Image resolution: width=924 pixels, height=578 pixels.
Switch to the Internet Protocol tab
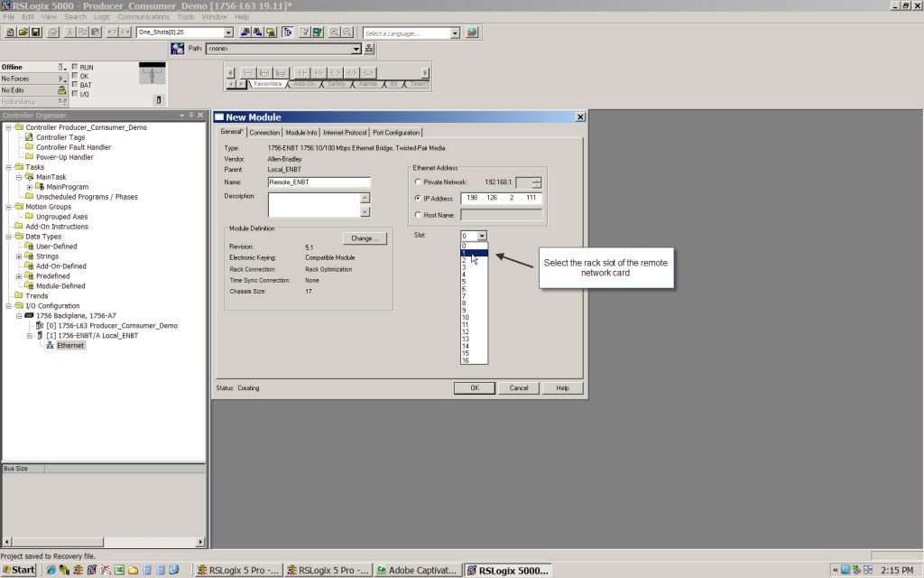tap(345, 133)
